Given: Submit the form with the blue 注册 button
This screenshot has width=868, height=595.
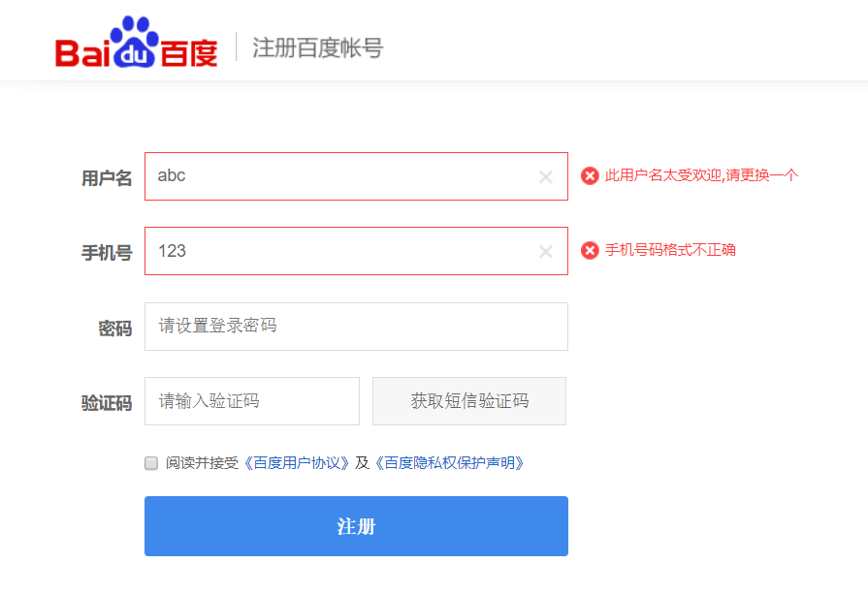Looking at the screenshot, I should point(356,526).
